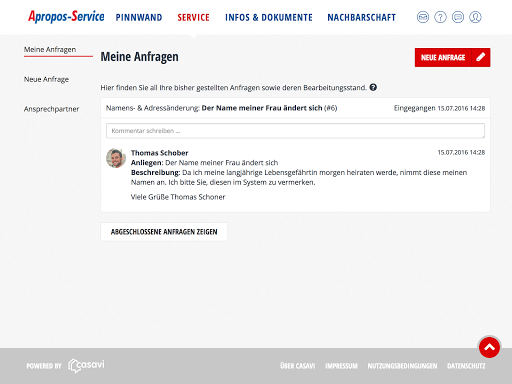Open the Service menu
The image size is (512, 384).
click(193, 17)
